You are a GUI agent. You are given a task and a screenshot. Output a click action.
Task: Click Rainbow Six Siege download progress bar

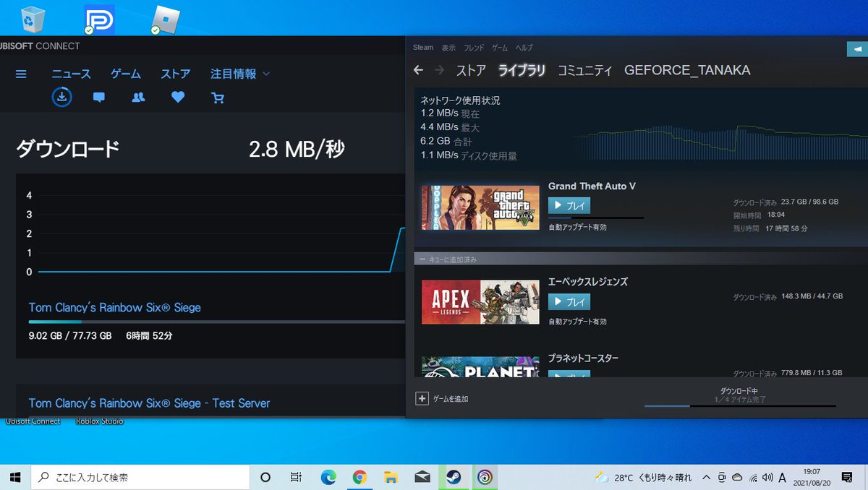[x=216, y=322]
